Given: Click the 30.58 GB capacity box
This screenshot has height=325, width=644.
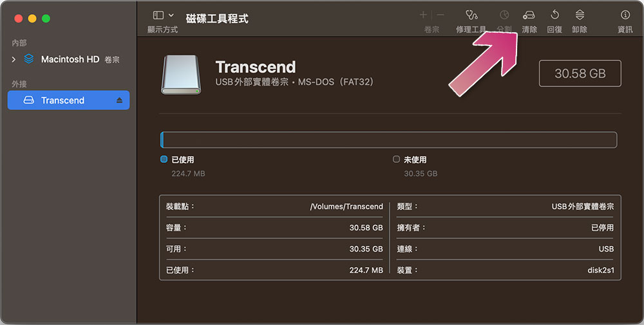Looking at the screenshot, I should [x=580, y=73].
